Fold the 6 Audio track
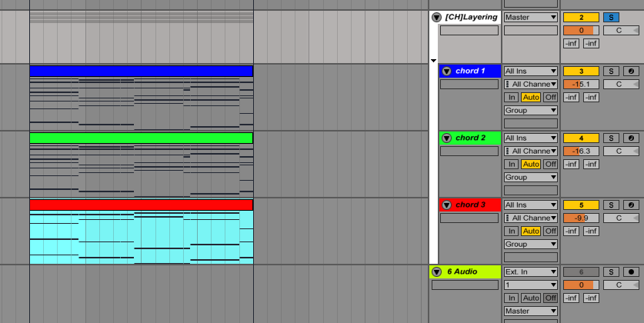This screenshot has width=644, height=323. tap(436, 271)
